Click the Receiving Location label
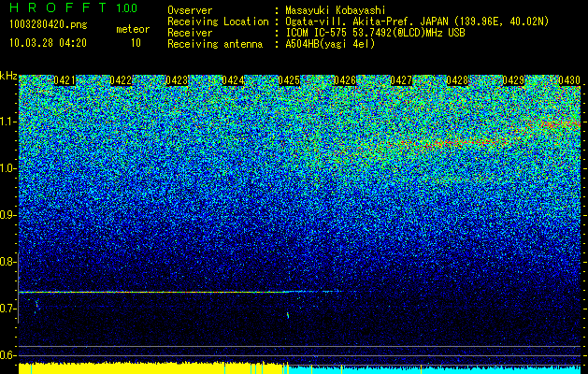The height and width of the screenshot is (374, 588). [218, 22]
